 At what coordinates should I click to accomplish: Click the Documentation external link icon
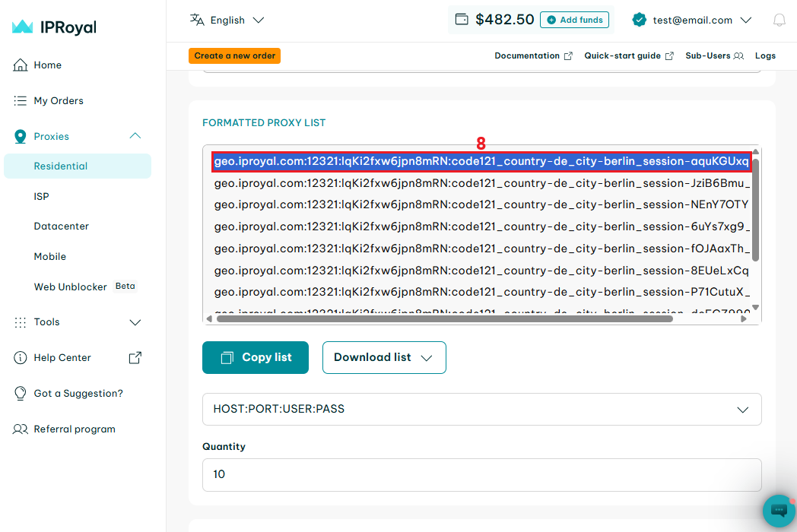pyautogui.click(x=568, y=56)
